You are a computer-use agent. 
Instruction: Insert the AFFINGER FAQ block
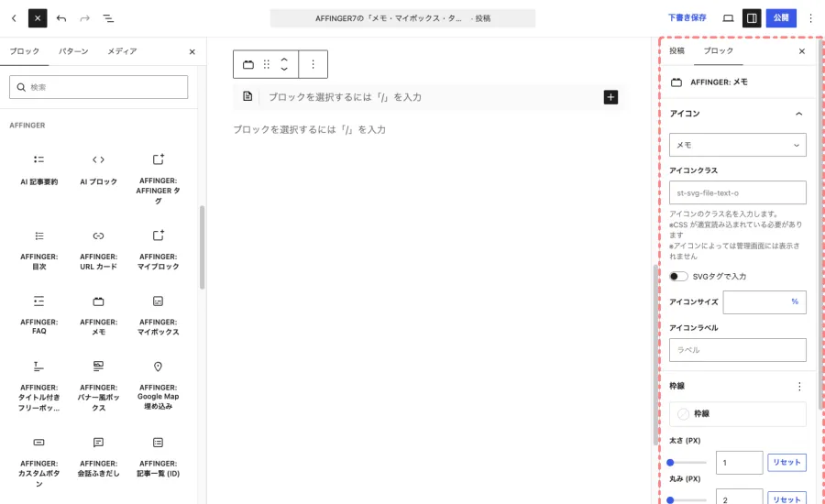[38, 315]
